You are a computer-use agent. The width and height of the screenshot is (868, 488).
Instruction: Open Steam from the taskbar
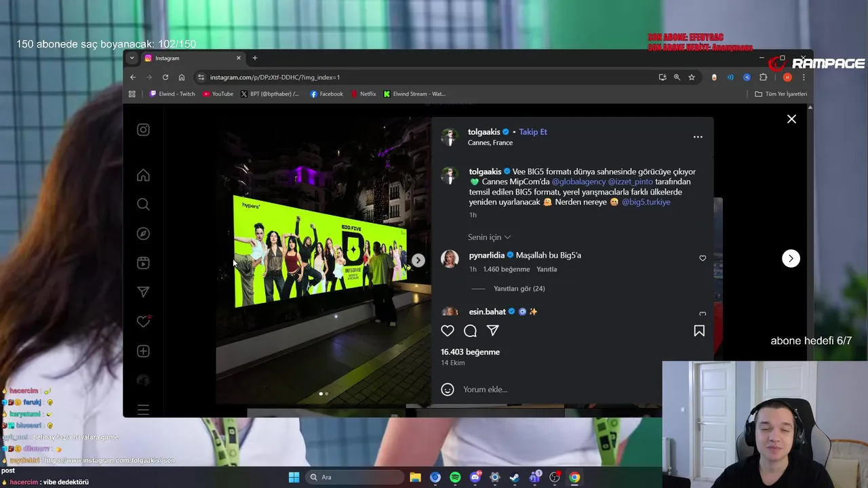click(x=515, y=477)
